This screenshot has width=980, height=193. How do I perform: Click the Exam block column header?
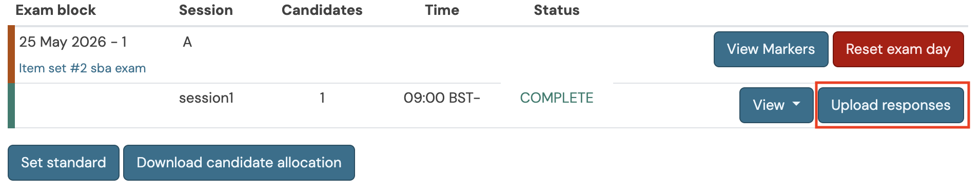[55, 10]
